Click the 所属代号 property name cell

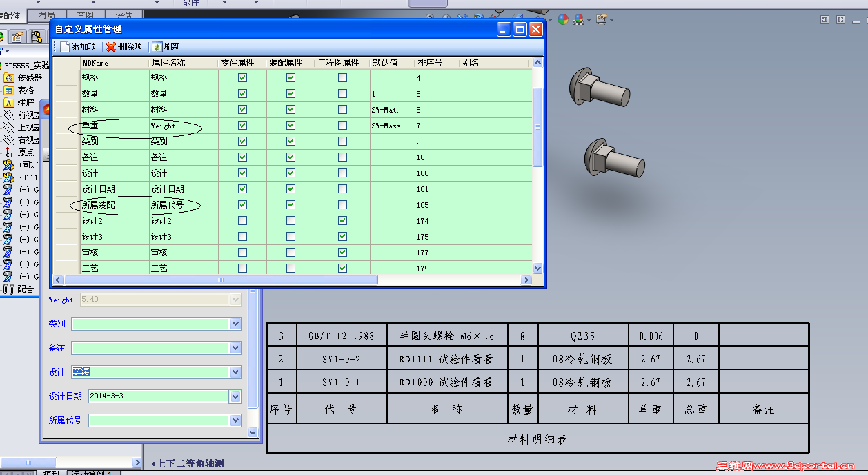(x=184, y=205)
